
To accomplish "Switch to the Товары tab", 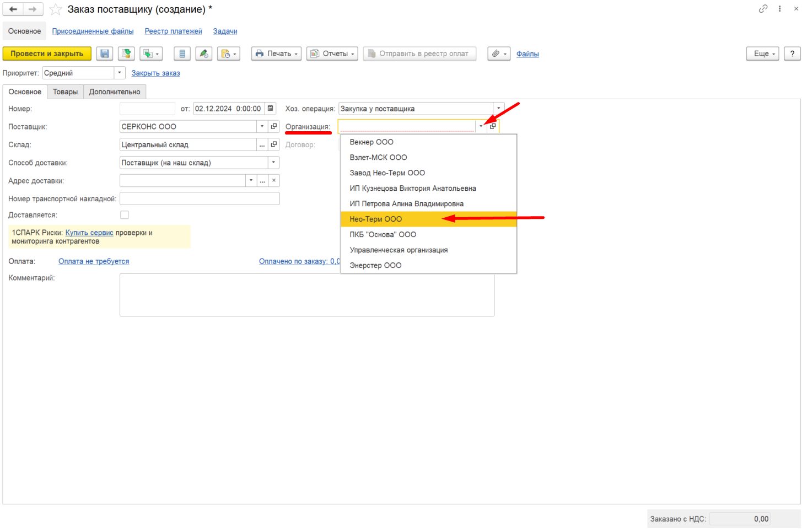I will [65, 92].
